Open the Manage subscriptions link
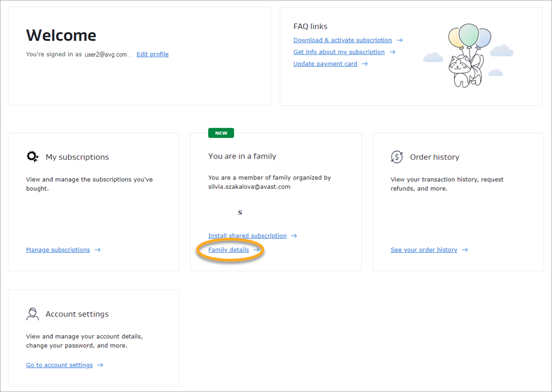This screenshot has height=392, width=552. (58, 250)
